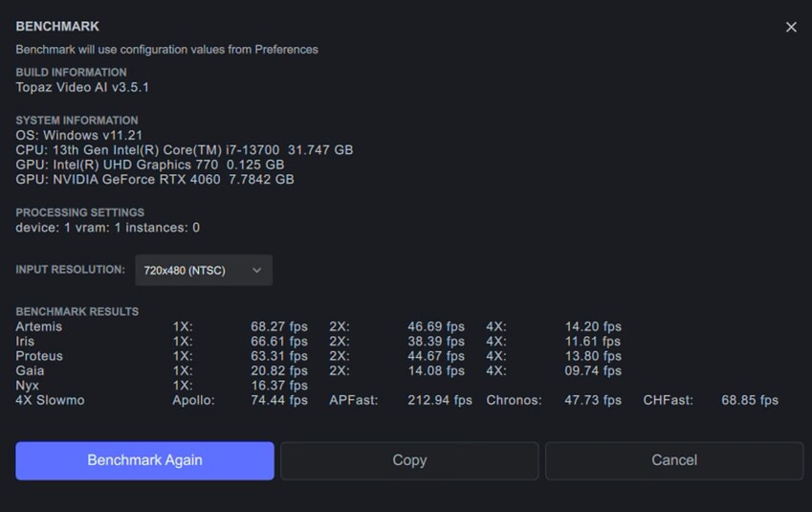Click the BUILD INFORMATION heading
Screen dimensions: 812x512
pos(71,72)
